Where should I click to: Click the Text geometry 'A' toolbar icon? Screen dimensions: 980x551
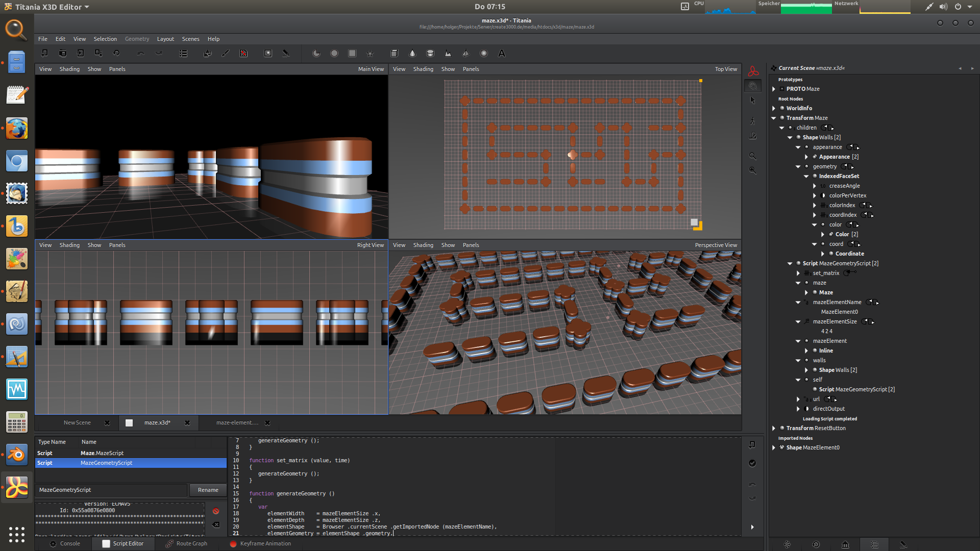tap(502, 54)
